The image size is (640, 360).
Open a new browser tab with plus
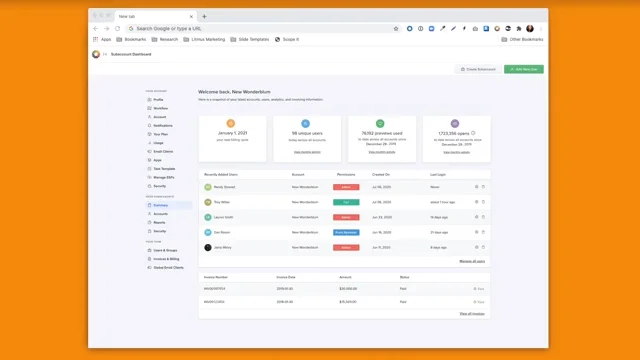pyautogui.click(x=204, y=16)
